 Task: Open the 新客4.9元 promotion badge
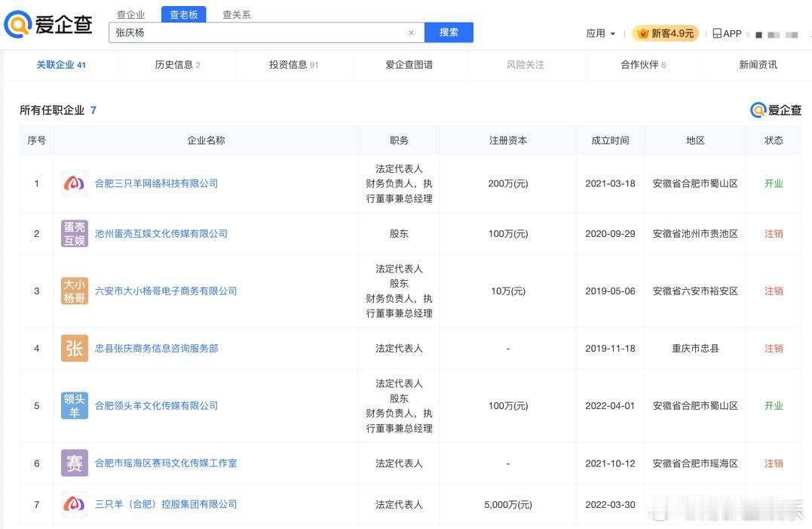(x=666, y=34)
